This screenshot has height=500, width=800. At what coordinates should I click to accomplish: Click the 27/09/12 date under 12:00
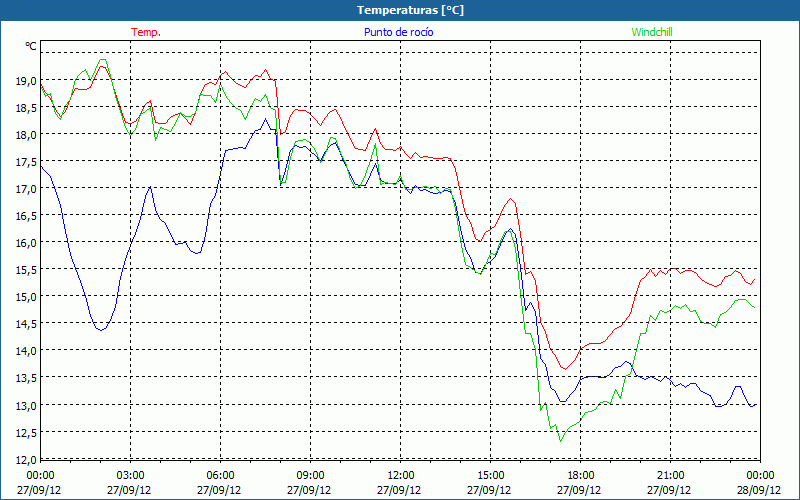399,490
